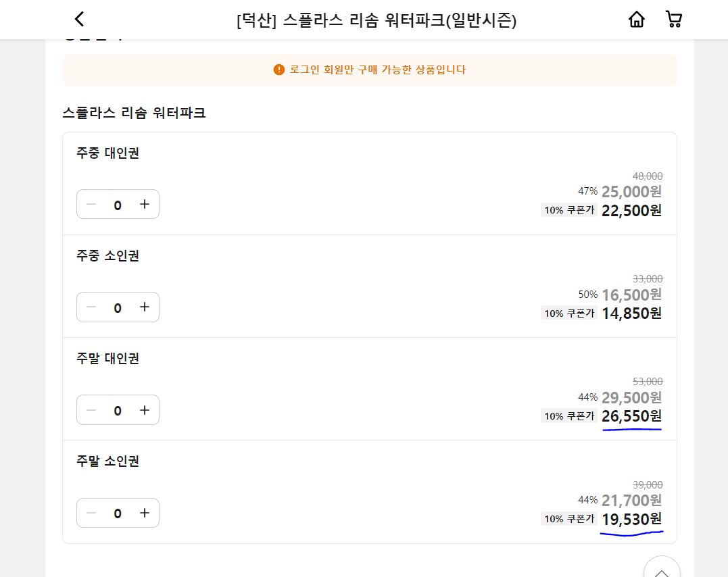Viewport: 728px width, 577px height.
Task: Decrease 주말 소인권 quantity with minus button
Action: point(91,513)
